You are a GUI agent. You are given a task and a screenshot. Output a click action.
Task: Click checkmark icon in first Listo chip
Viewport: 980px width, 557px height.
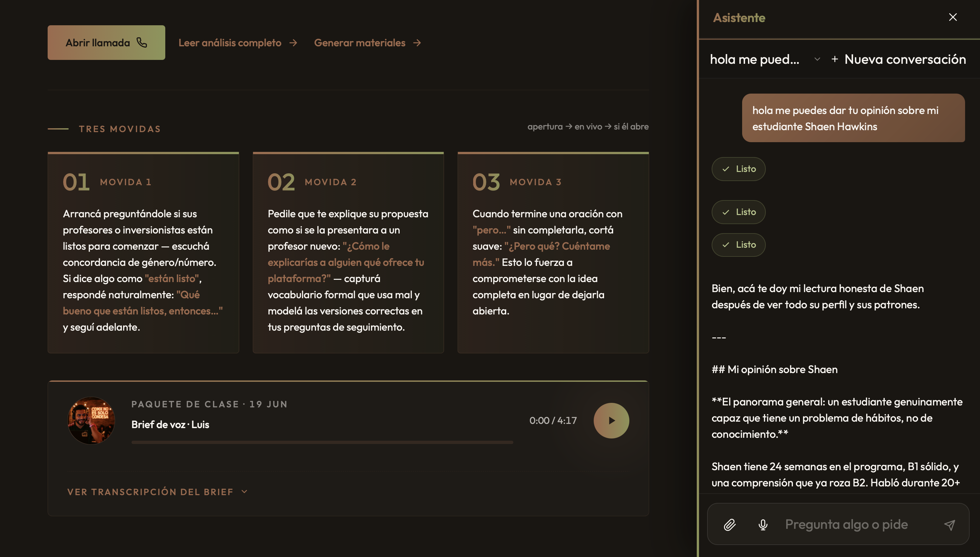click(x=726, y=169)
